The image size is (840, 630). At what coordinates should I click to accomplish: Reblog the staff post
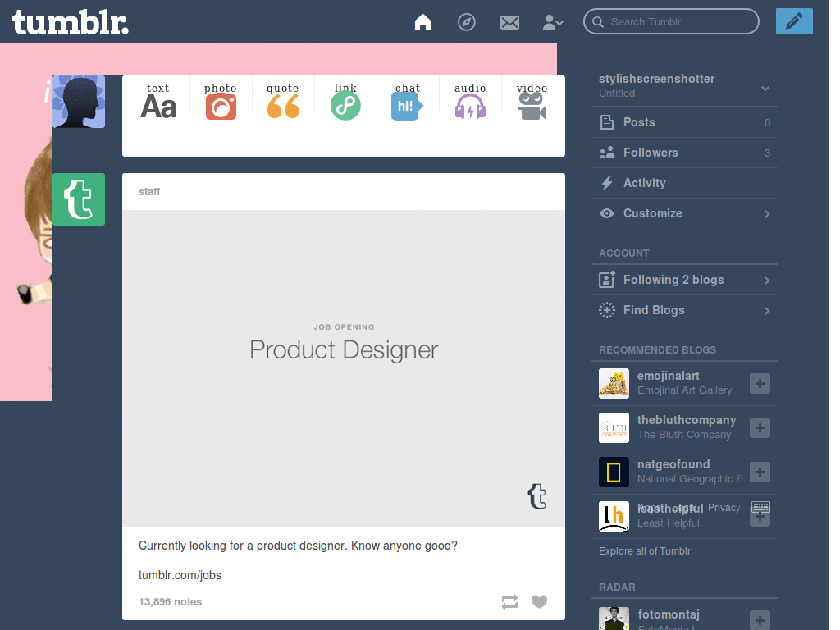(509, 601)
